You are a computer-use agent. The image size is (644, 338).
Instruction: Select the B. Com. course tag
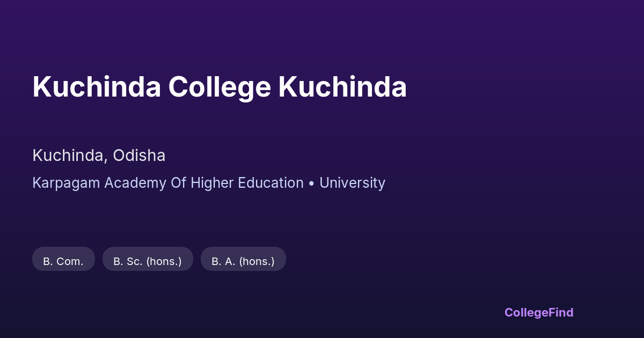pos(63,261)
